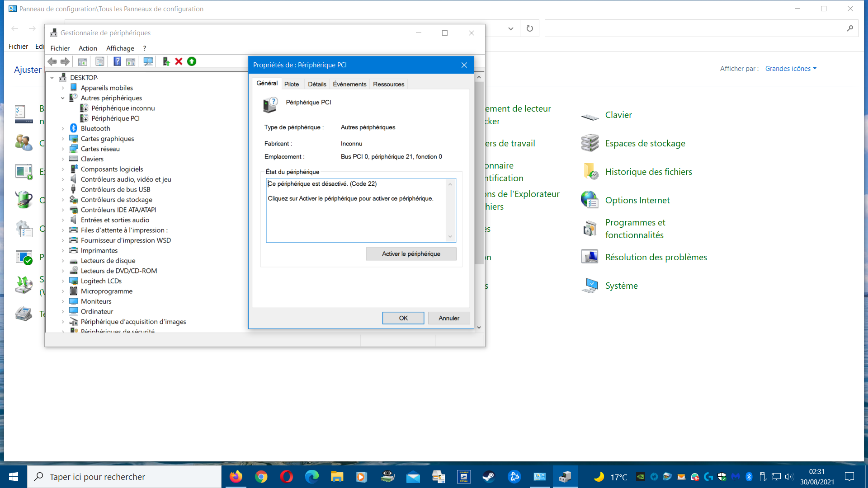Image resolution: width=868 pixels, height=488 pixels.
Task: Click the Properties toolbar icon
Action: tap(99, 61)
